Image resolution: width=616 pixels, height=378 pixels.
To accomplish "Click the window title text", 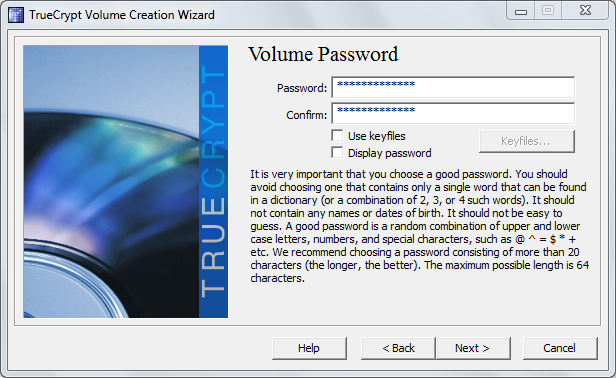I will point(122,15).
